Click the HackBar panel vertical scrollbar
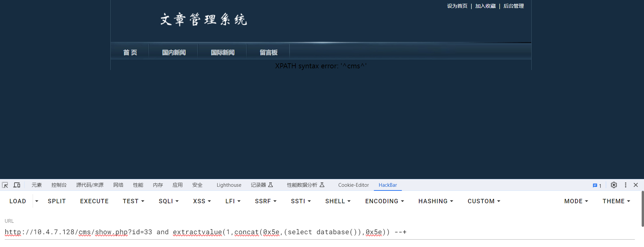The width and height of the screenshot is (644, 247). click(x=642, y=209)
